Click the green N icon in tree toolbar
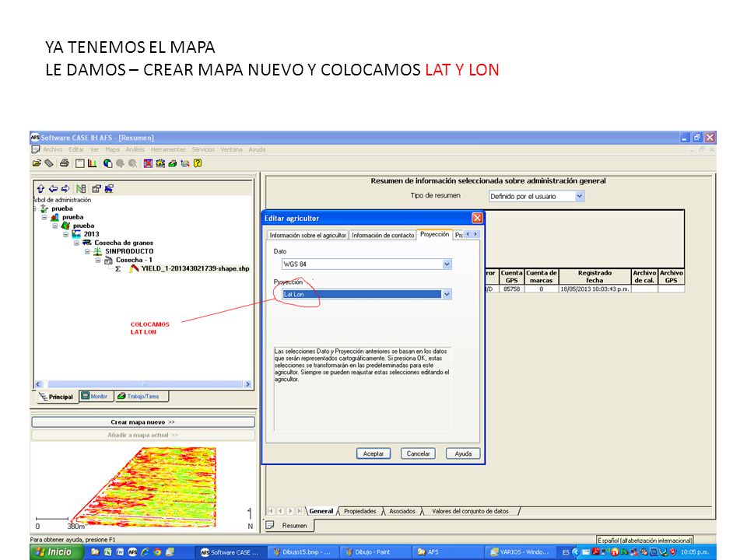747x560 pixels. tap(81, 188)
